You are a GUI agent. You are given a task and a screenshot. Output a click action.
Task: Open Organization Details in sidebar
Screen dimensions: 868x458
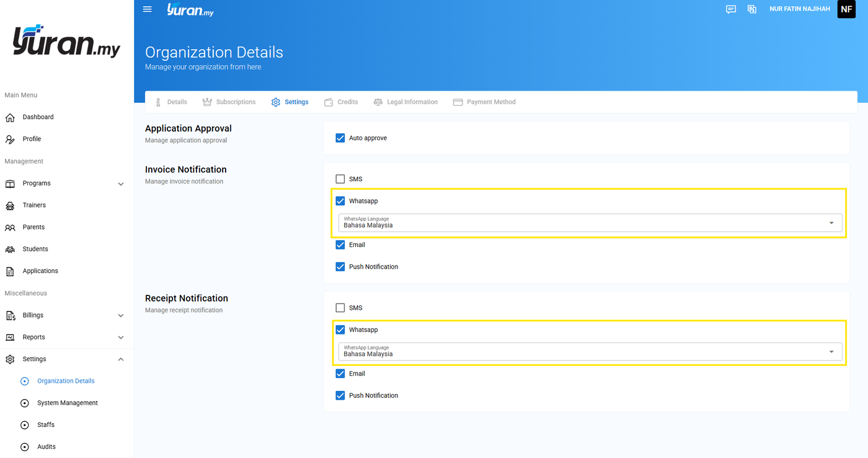[x=66, y=381]
